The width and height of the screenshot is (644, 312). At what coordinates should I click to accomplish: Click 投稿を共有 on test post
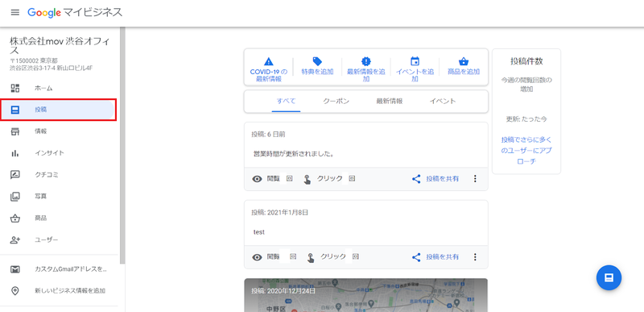click(442, 257)
